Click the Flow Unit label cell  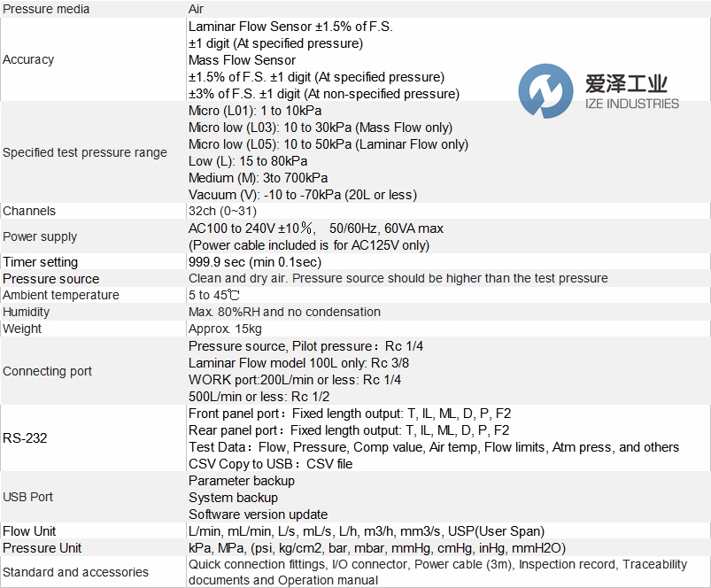coord(30,531)
